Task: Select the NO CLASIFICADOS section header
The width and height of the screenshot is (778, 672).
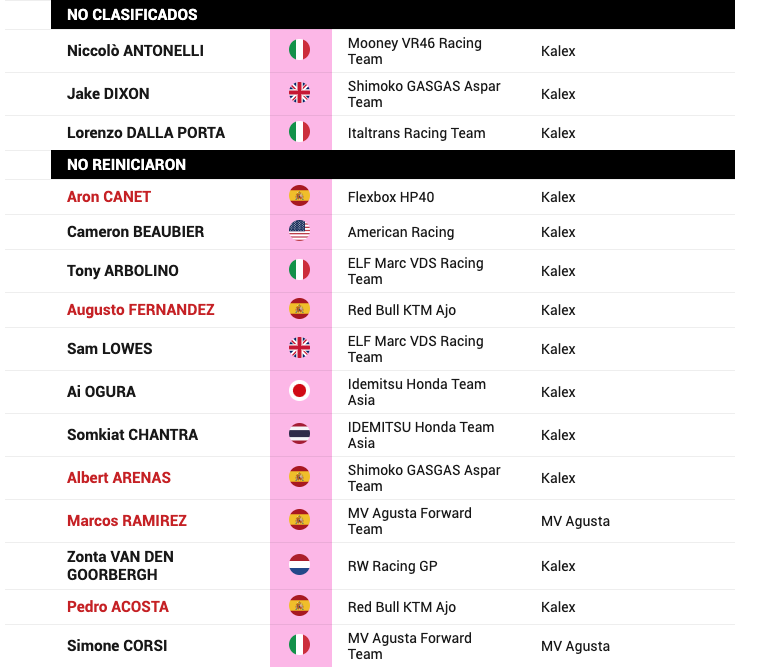Action: click(392, 14)
